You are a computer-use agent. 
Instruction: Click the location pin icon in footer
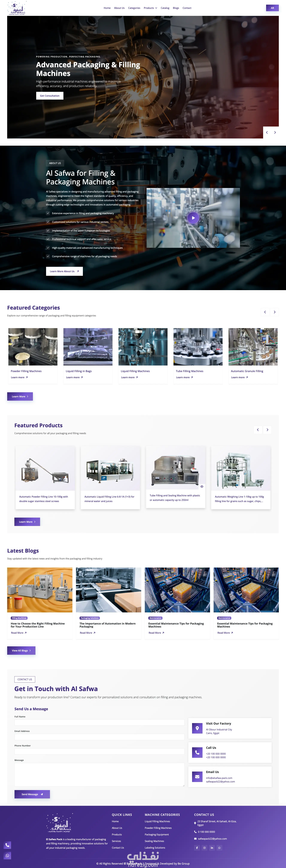(x=195, y=823)
